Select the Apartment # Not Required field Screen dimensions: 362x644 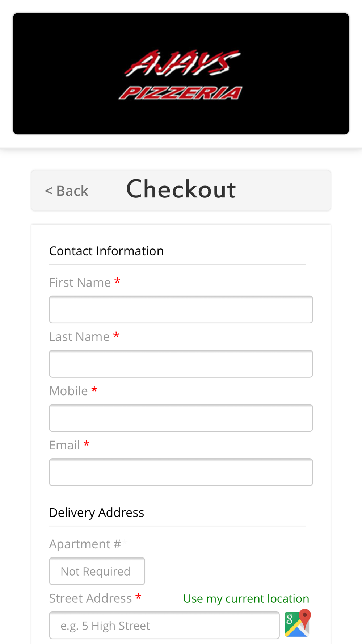(x=97, y=571)
